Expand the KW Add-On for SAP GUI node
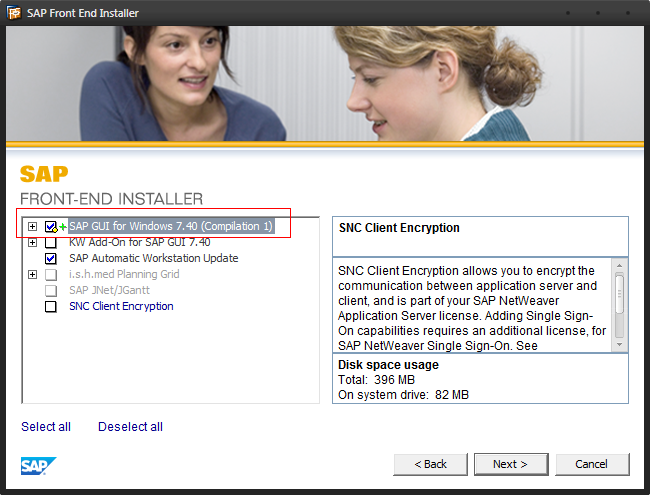This screenshot has width=650, height=495. point(33,243)
